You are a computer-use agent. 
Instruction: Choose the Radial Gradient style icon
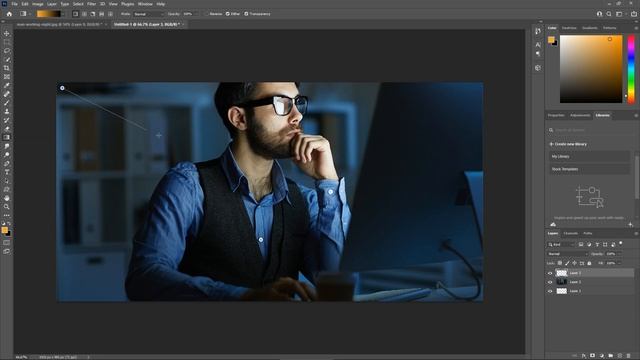tap(84, 14)
